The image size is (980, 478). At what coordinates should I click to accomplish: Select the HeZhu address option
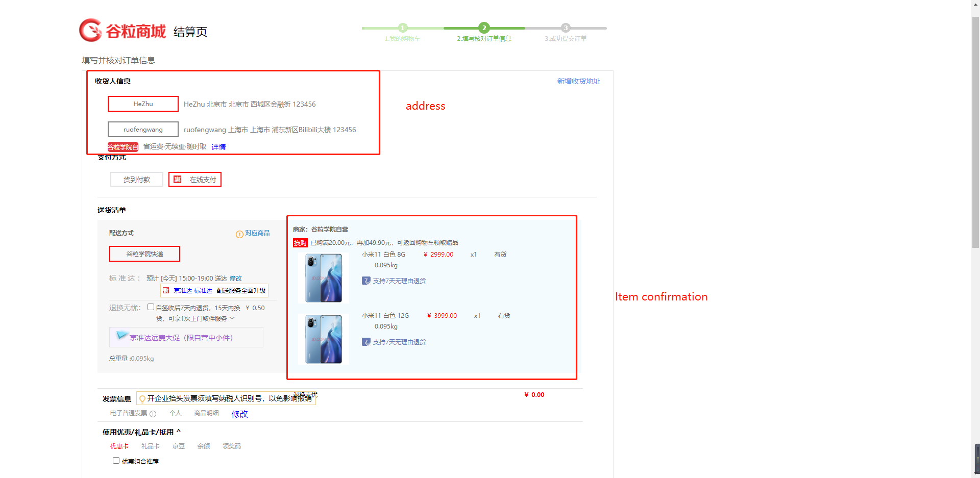pyautogui.click(x=143, y=104)
